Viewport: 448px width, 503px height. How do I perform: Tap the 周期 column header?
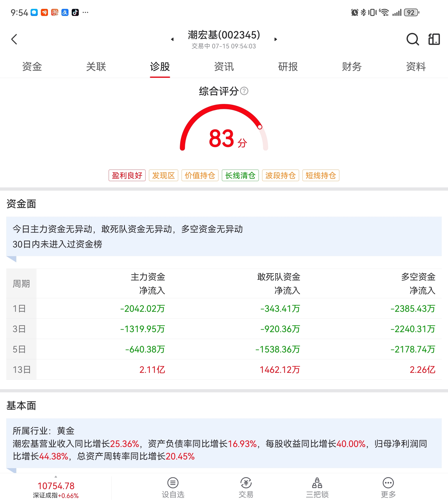tap(21, 284)
